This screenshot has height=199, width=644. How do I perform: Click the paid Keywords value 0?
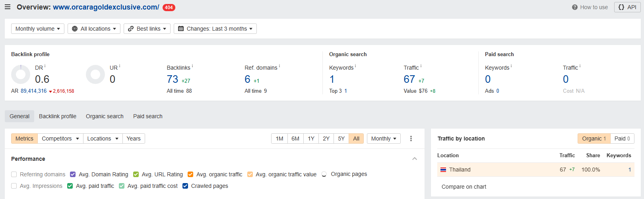point(488,79)
